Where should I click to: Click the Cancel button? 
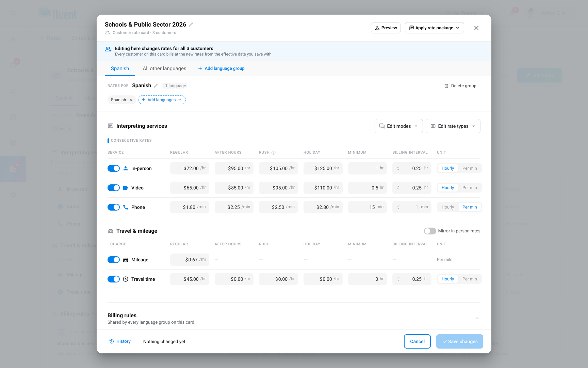(x=418, y=341)
